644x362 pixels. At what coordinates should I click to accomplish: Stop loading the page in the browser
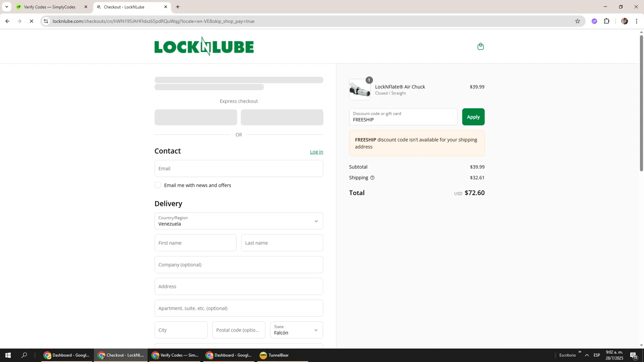tap(31, 21)
